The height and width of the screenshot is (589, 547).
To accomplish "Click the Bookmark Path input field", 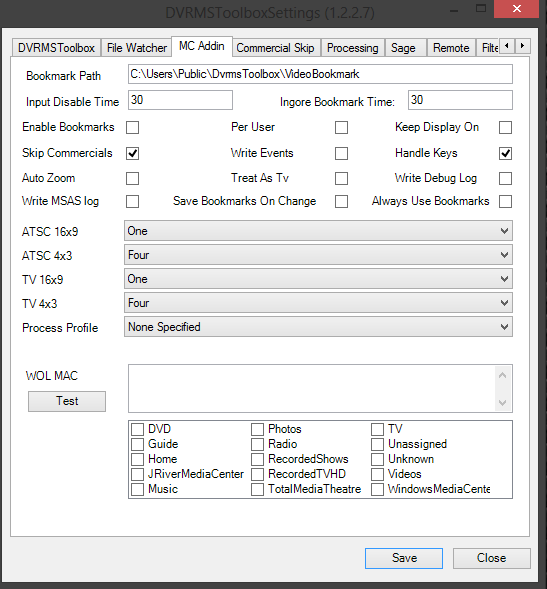I will click(x=320, y=74).
